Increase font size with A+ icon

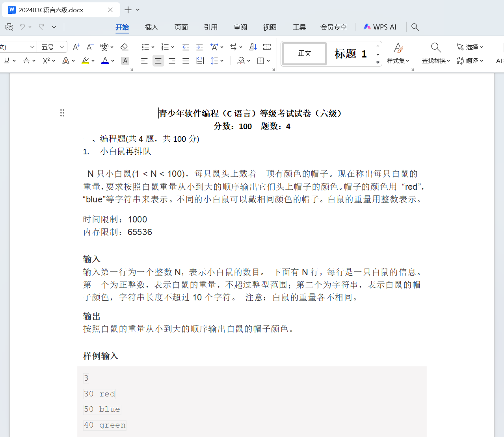(76, 47)
